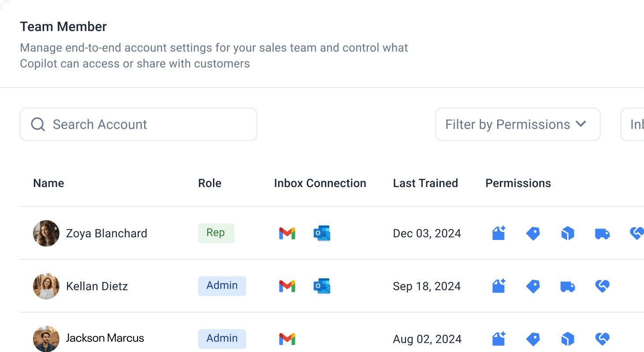Click box package permission icon for Jackson Marcus
This screenshot has height=352, width=644.
pos(568,339)
